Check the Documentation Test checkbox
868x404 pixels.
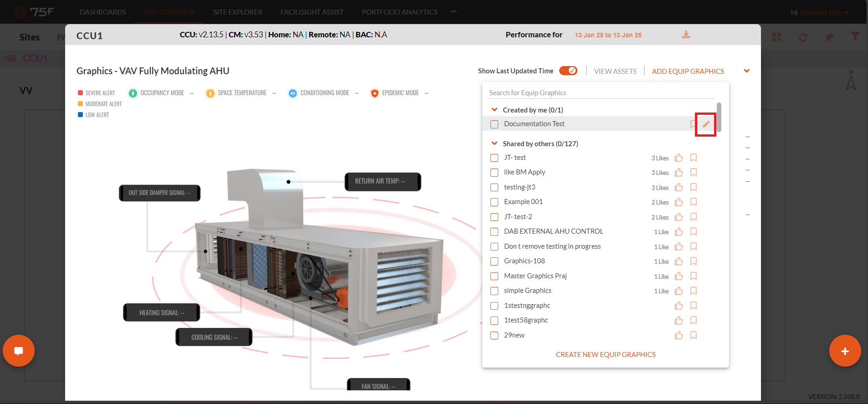(x=494, y=124)
